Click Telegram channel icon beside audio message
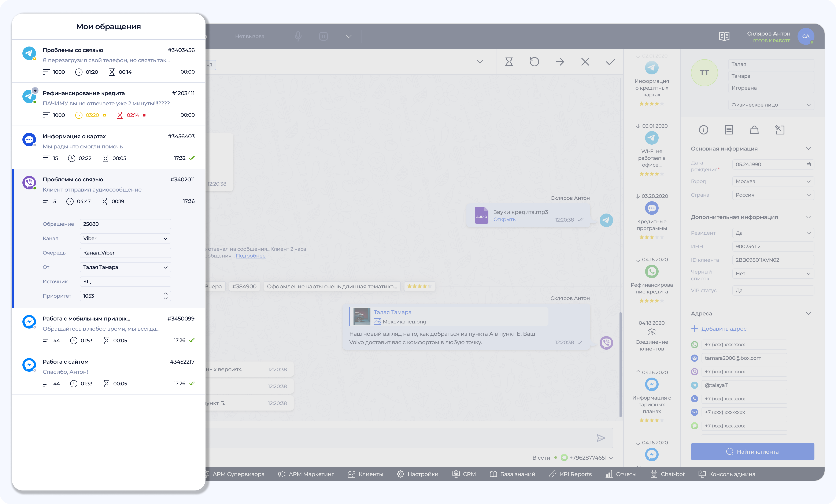Viewport: 836px width, 504px height. [606, 220]
